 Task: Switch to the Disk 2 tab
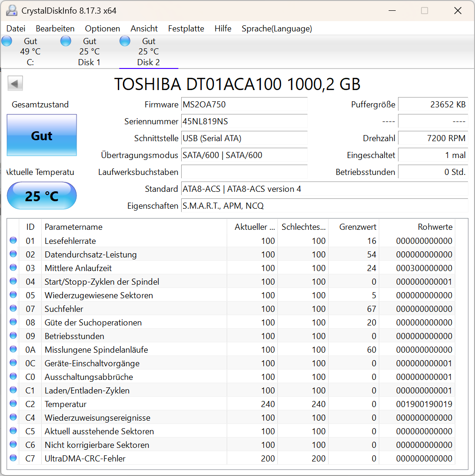point(149,52)
